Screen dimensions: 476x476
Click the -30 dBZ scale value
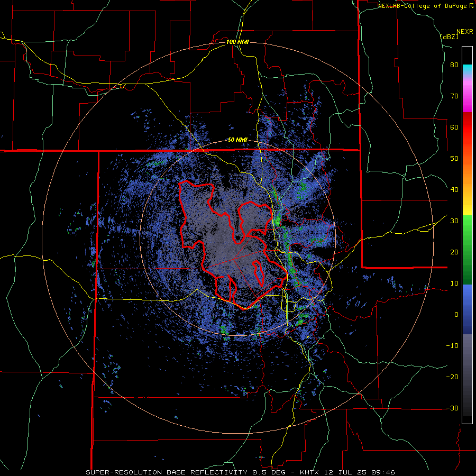(452, 408)
